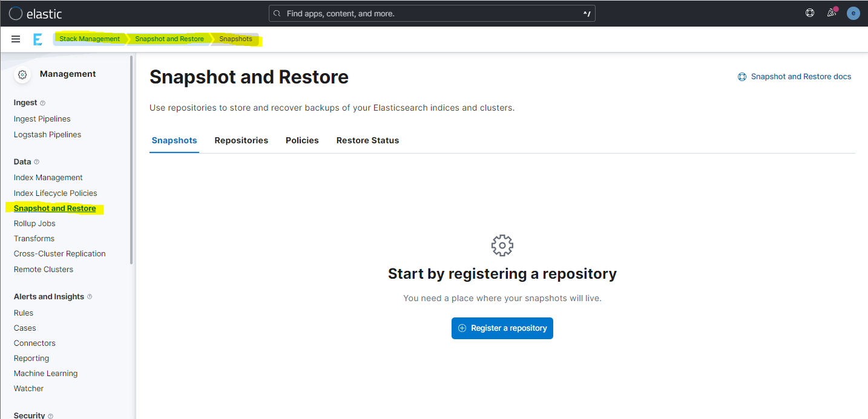The width and height of the screenshot is (868, 419).
Task: Open Reporting in the sidebar
Action: (x=31, y=359)
